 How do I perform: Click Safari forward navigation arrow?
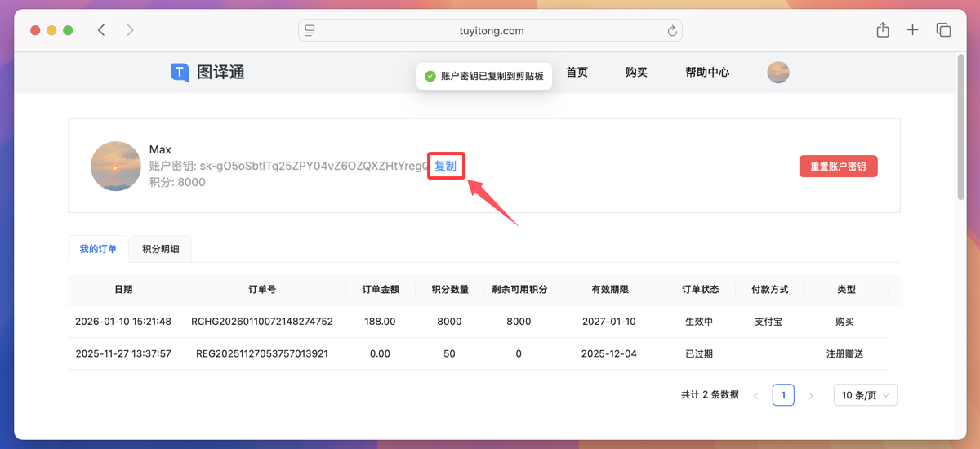[130, 30]
